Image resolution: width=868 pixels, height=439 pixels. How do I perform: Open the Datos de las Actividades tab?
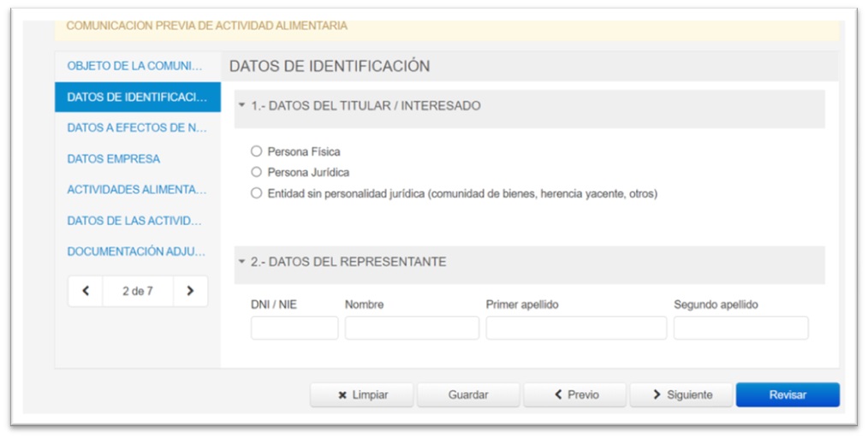pyautogui.click(x=135, y=220)
